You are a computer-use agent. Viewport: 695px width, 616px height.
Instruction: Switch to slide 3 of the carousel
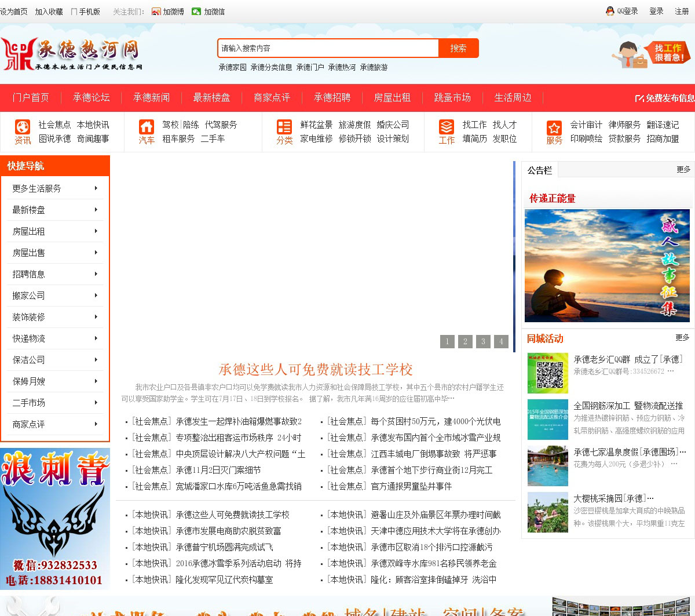tap(483, 341)
